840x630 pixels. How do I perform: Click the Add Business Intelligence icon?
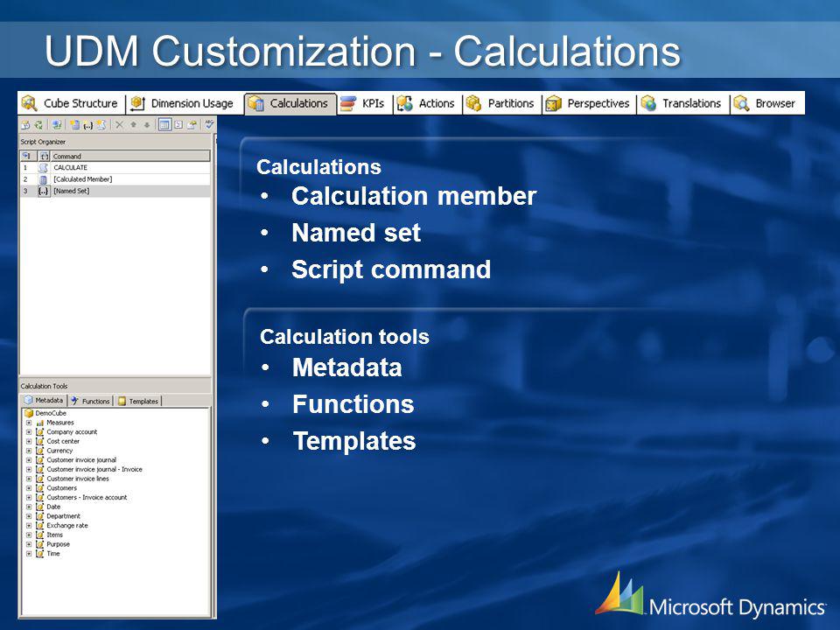click(x=57, y=125)
